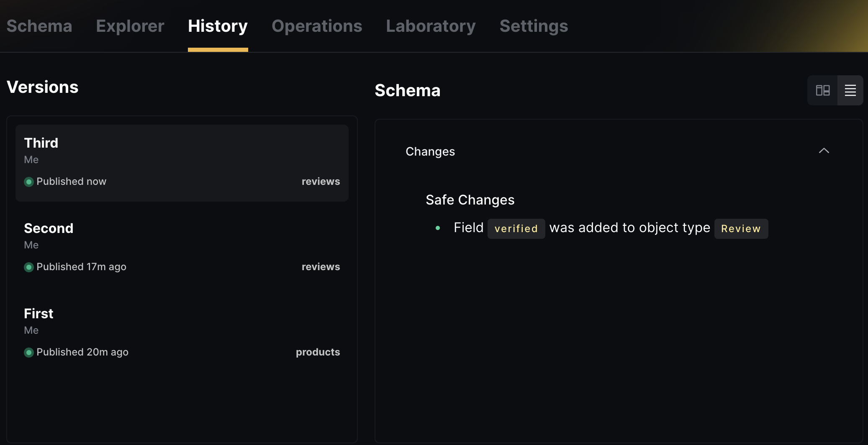Select the History tab
This screenshot has height=445, width=868.
click(218, 26)
